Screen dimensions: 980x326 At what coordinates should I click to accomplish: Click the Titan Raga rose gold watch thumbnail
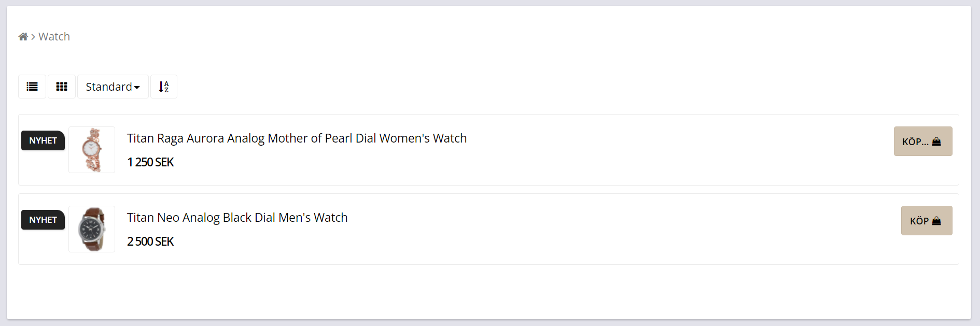92,150
